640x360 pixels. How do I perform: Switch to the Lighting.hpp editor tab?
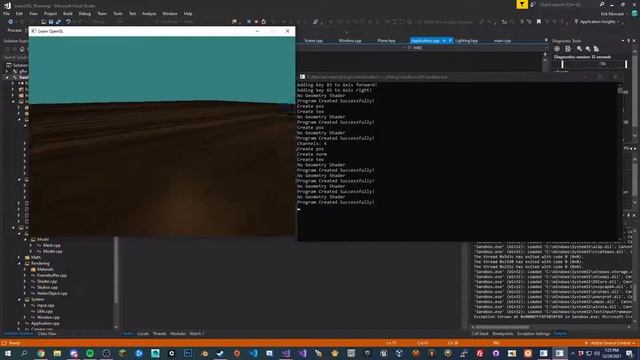coord(466,41)
